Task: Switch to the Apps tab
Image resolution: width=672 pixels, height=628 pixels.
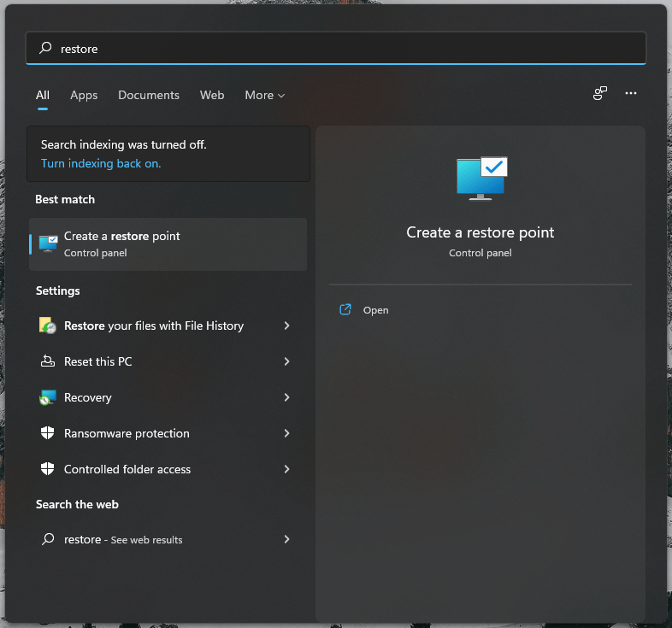Action: 84,95
